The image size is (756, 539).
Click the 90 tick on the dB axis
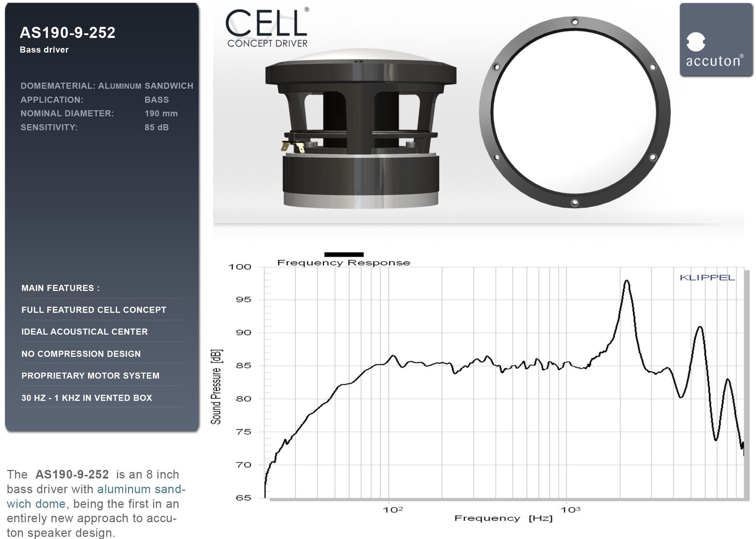tap(244, 333)
